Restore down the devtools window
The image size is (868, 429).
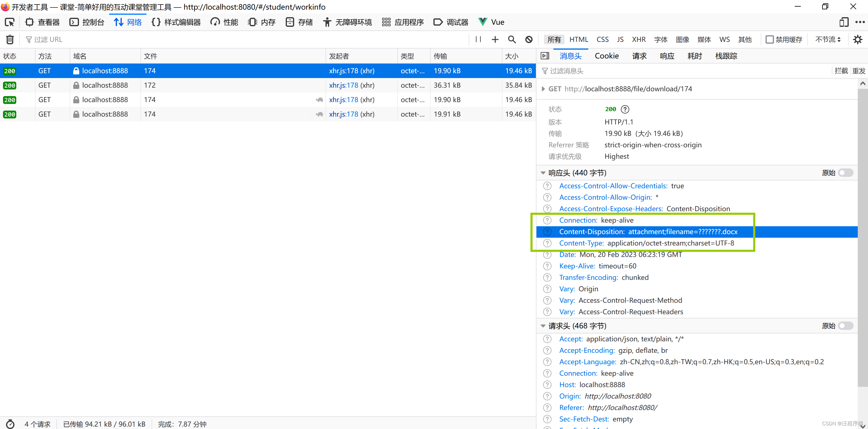(x=825, y=7)
